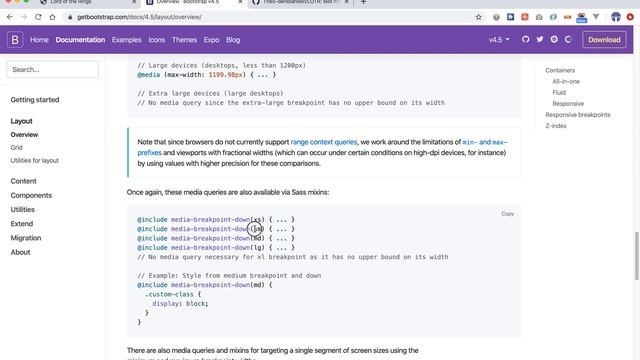Viewport: 640px width, 360px height.
Task: Expand About sidebar section
Action: pos(20,252)
